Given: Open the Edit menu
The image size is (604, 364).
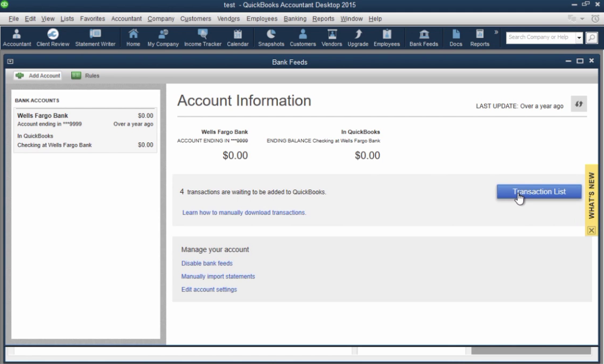Looking at the screenshot, I should coord(30,19).
